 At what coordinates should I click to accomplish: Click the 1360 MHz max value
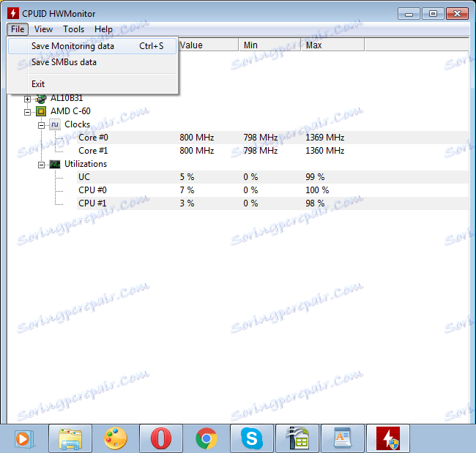[325, 151]
